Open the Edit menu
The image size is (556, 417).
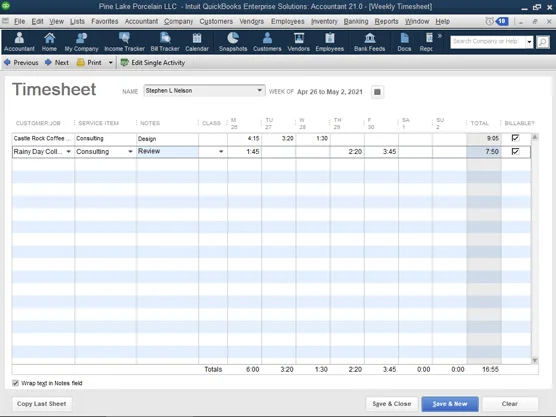pos(37,22)
